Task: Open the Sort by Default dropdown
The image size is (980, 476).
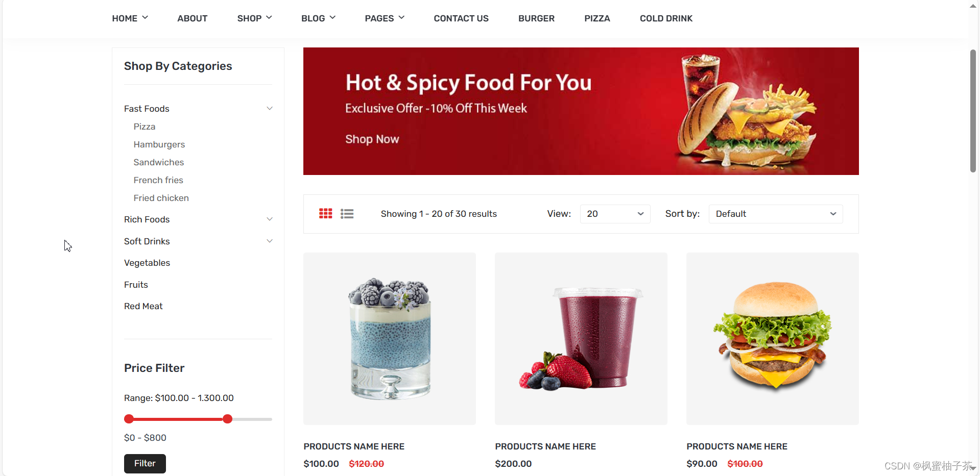Action: (x=776, y=214)
